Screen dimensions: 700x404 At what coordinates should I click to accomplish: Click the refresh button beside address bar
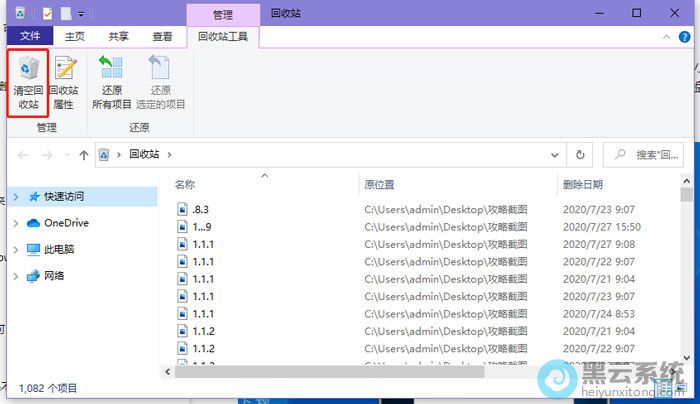(x=581, y=155)
